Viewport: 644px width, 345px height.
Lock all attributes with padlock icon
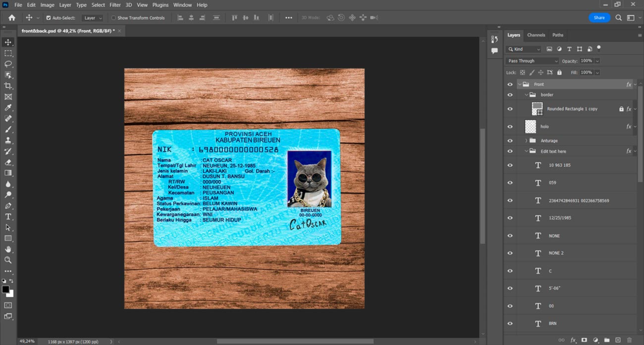click(559, 73)
